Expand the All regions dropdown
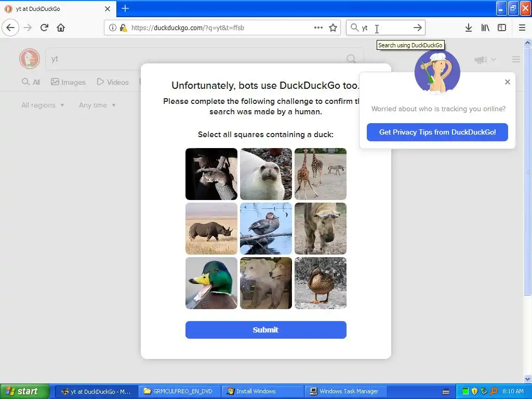This screenshot has height=399, width=532. tap(43, 105)
